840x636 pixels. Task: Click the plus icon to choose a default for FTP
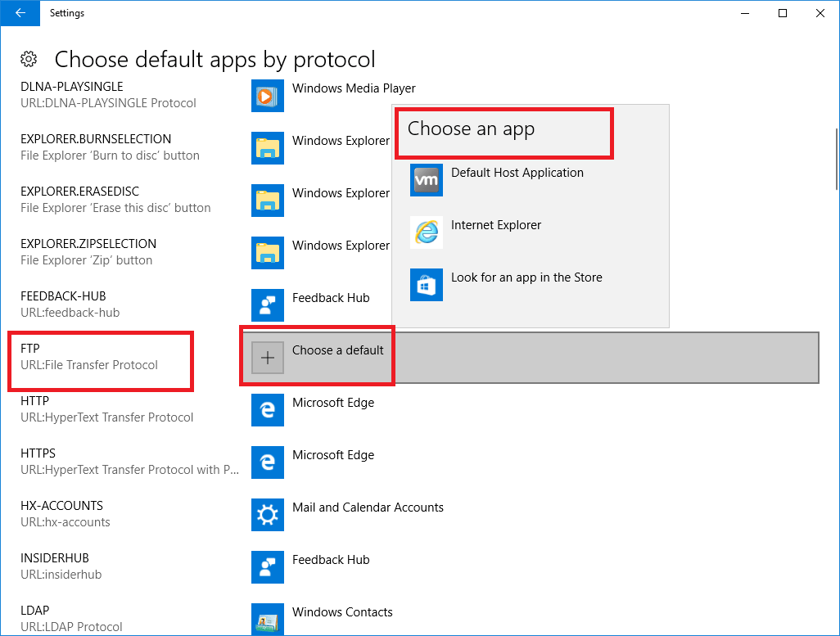(x=267, y=356)
